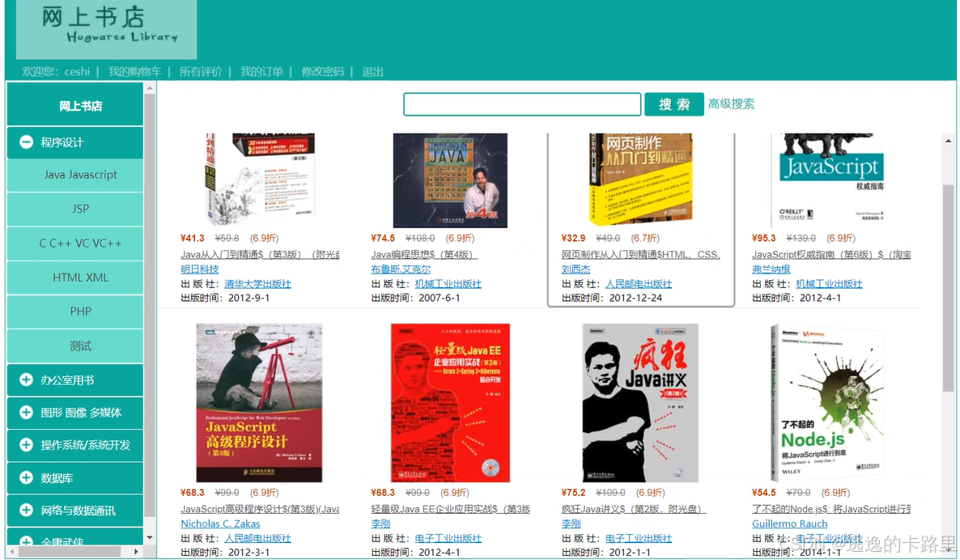Open the Java Javascript subcategory

75,175
